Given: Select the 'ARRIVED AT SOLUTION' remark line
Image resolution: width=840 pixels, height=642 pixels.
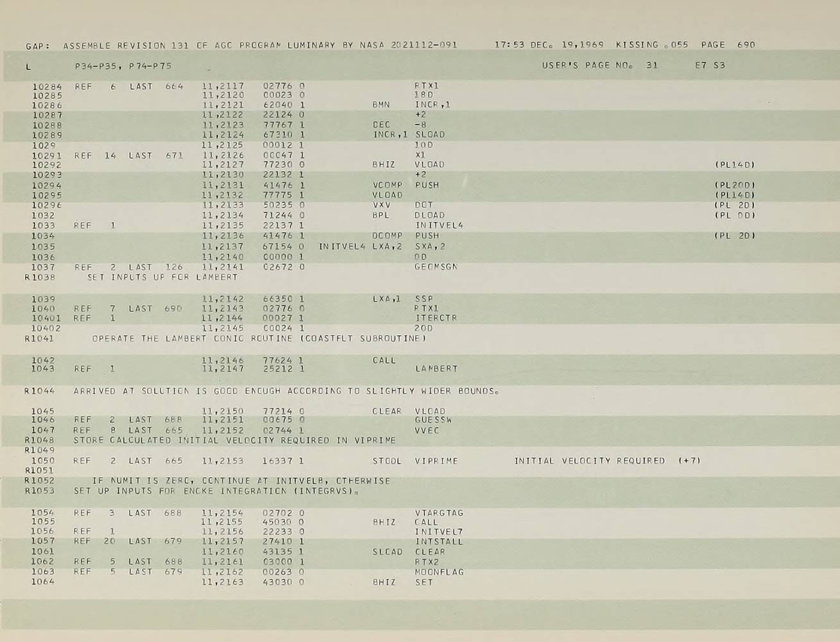Looking at the screenshot, I should (286, 391).
